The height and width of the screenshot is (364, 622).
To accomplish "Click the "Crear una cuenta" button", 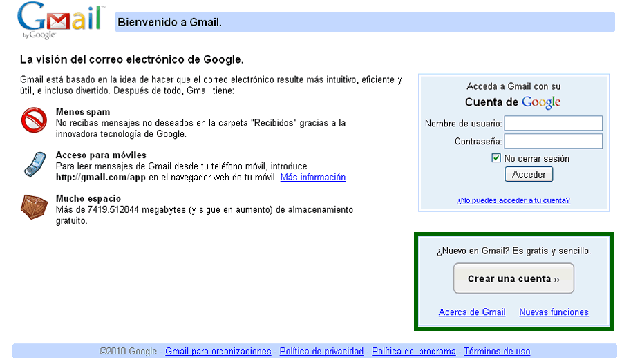I will [513, 279].
